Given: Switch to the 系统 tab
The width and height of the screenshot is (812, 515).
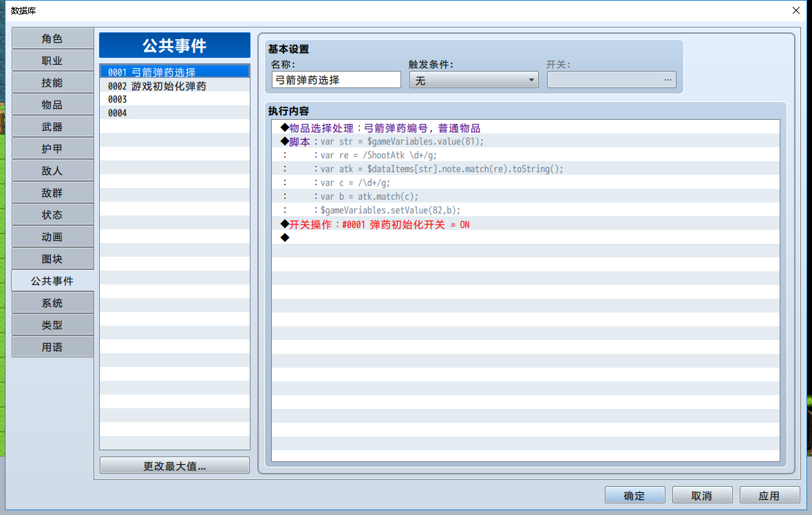Looking at the screenshot, I should 52,303.
